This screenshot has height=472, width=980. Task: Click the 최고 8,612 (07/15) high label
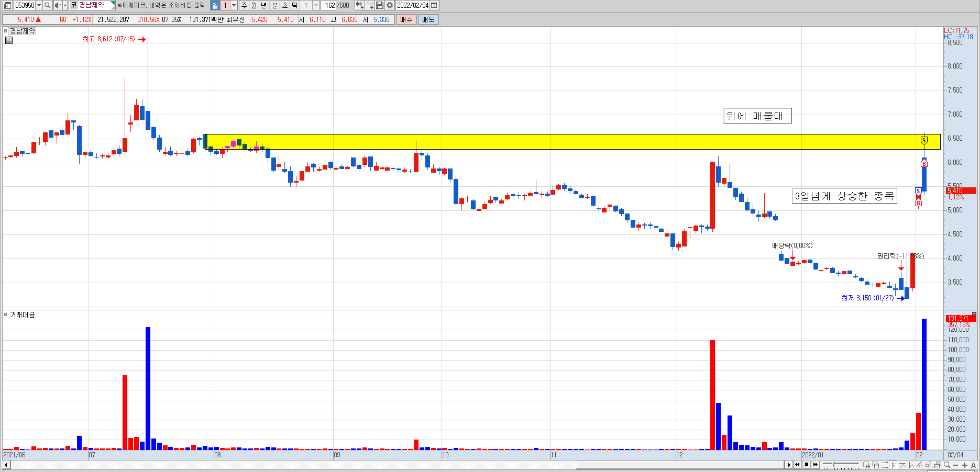click(109, 39)
